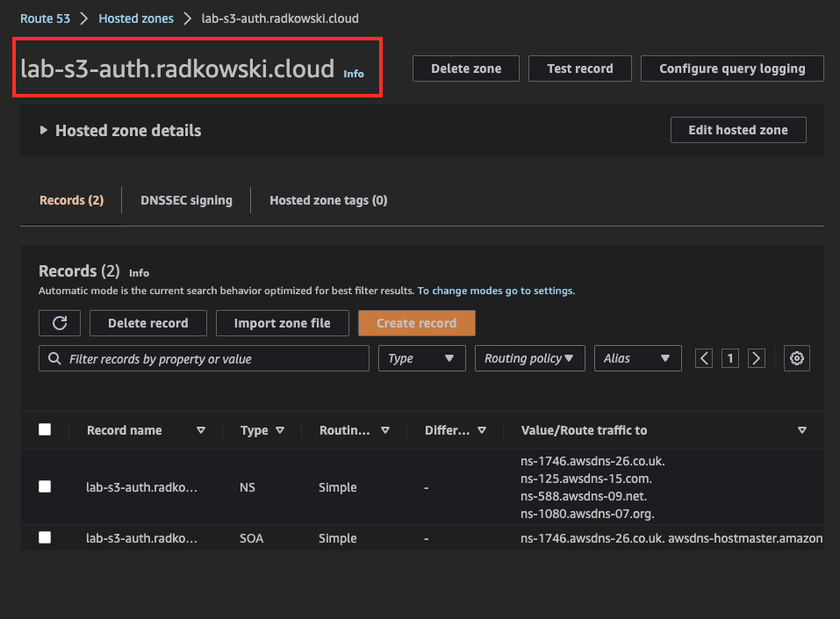Expand the Hosted zone details section
The image size is (840, 619).
pyautogui.click(x=43, y=130)
